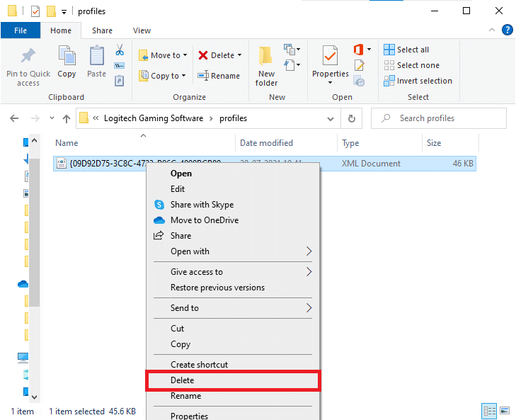The width and height of the screenshot is (516, 420).
Task: Expand the Move to dropdown
Action: [x=185, y=55]
